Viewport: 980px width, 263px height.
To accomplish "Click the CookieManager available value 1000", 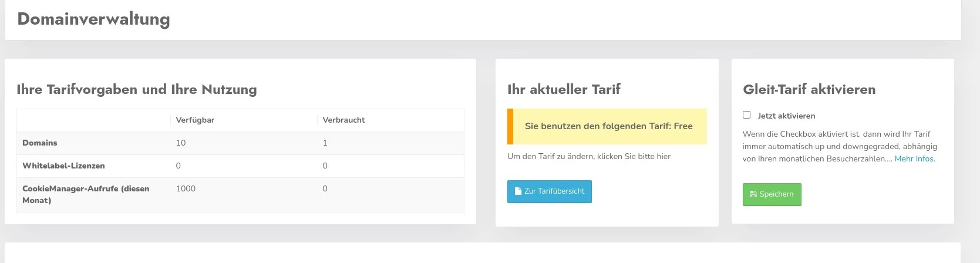I will click(186, 189).
